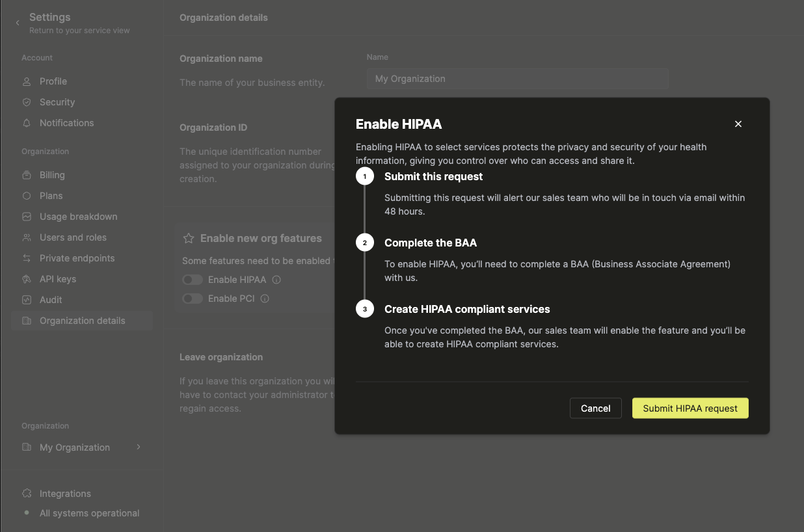Select the Security shield icon

pos(27,101)
